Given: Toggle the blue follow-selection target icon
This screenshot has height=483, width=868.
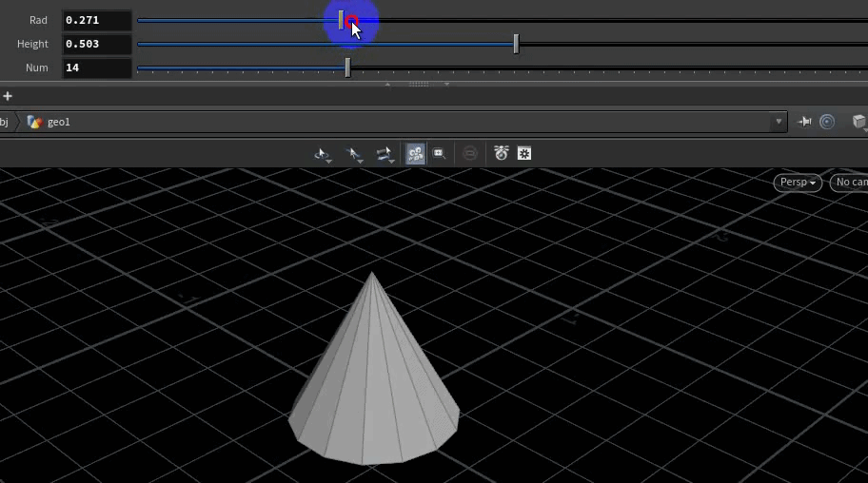Looking at the screenshot, I should pos(827,122).
